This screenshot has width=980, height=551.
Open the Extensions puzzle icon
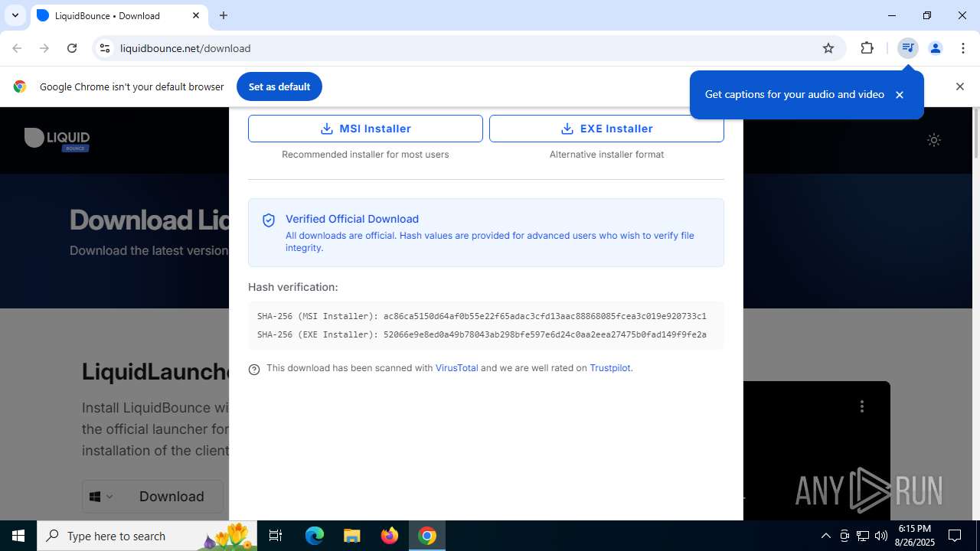click(867, 48)
